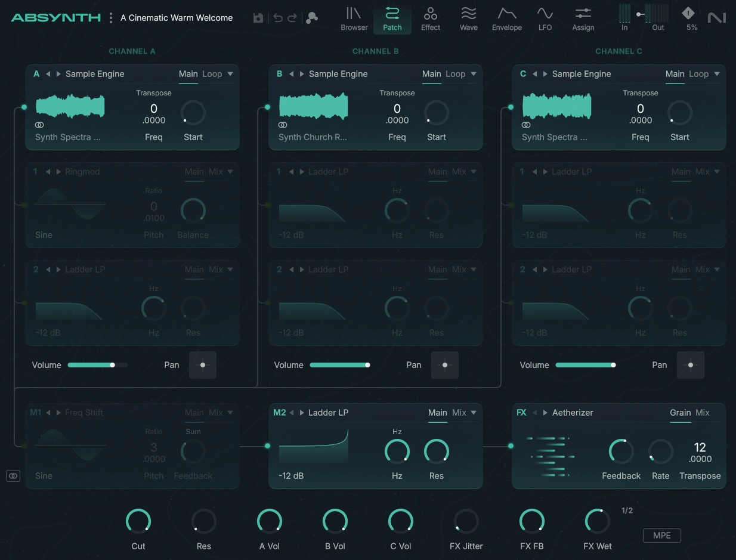Select next module type for FX
The height and width of the screenshot is (560, 736).
click(545, 413)
